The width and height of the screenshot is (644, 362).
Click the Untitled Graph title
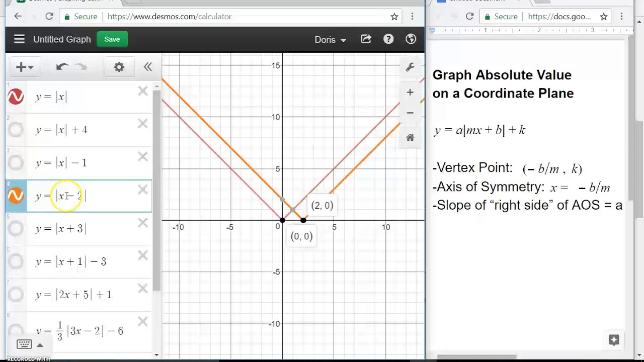coord(62,39)
